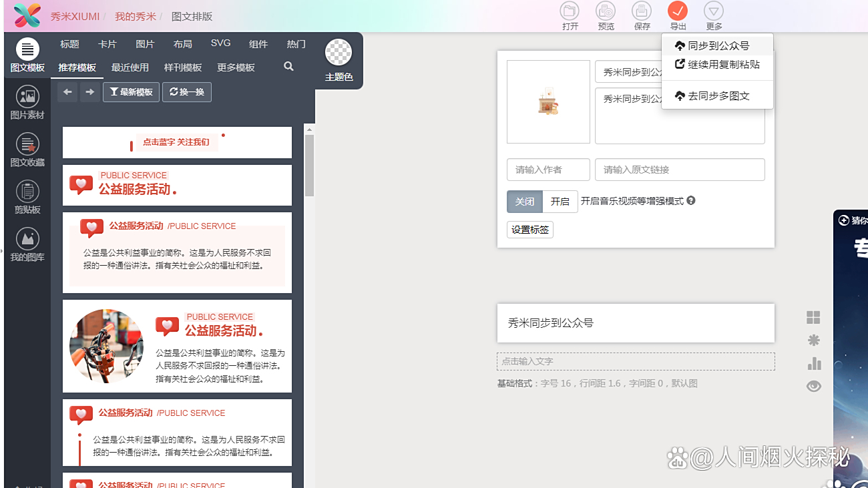This screenshot has width=868, height=488.
Task: Switch to the 卡片 template tab
Action: pos(107,44)
